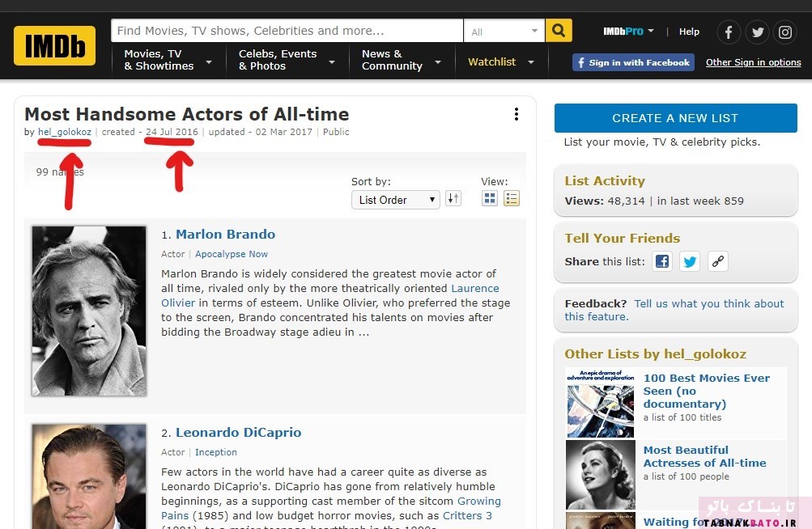
Task: Open the Inception link
Action: (x=215, y=452)
